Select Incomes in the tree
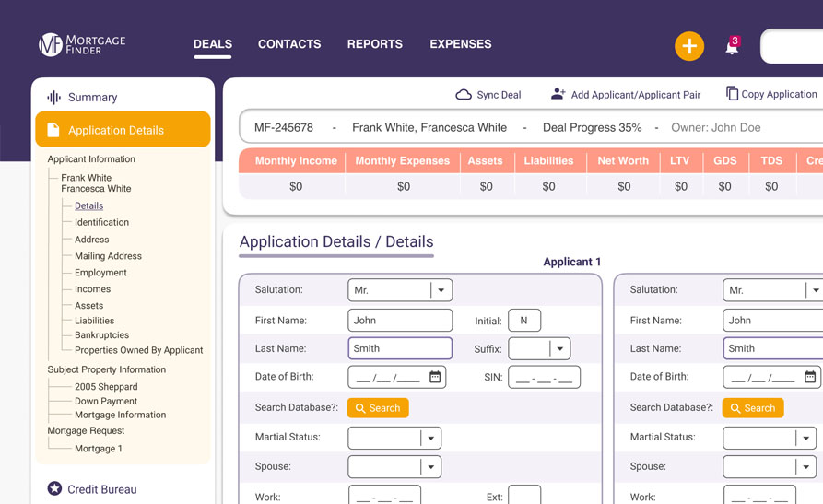This screenshot has height=504, width=823. point(92,289)
